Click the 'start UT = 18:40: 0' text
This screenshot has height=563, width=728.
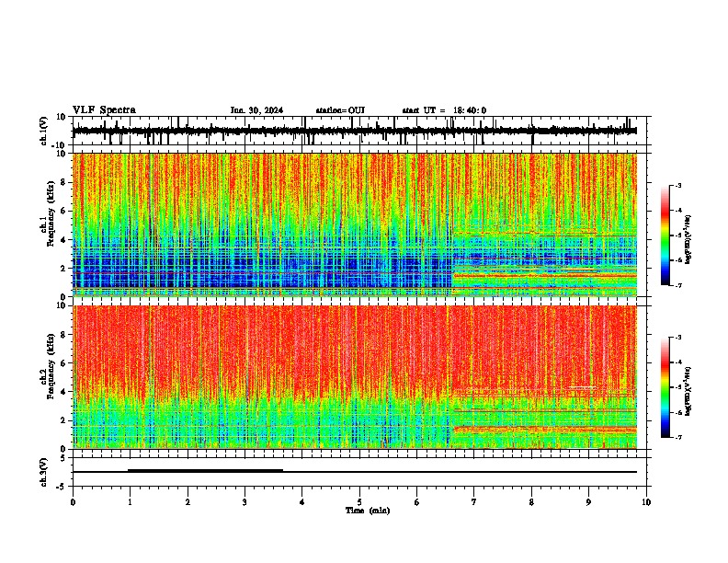click(x=444, y=110)
